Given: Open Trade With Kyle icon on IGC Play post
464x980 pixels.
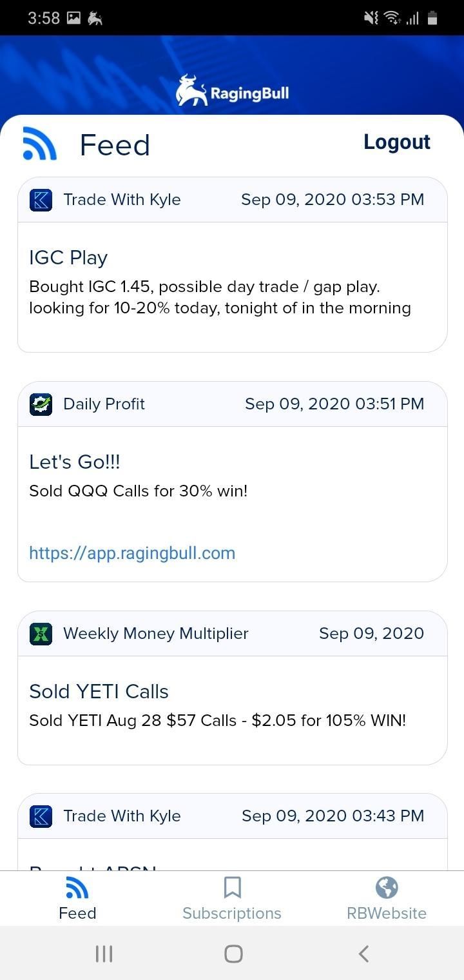Looking at the screenshot, I should (41, 200).
